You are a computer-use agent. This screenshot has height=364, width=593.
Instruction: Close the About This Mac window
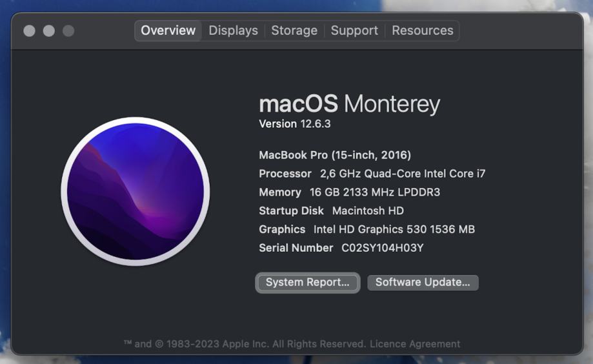pos(30,31)
